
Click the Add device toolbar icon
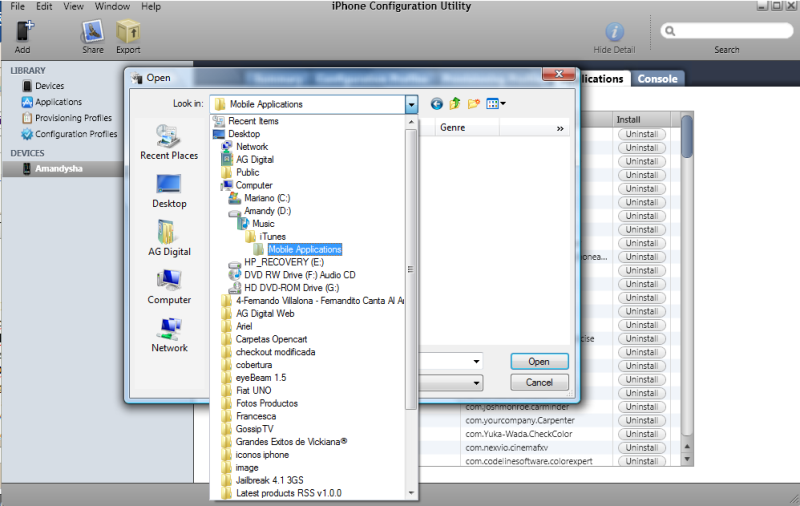tap(23, 32)
